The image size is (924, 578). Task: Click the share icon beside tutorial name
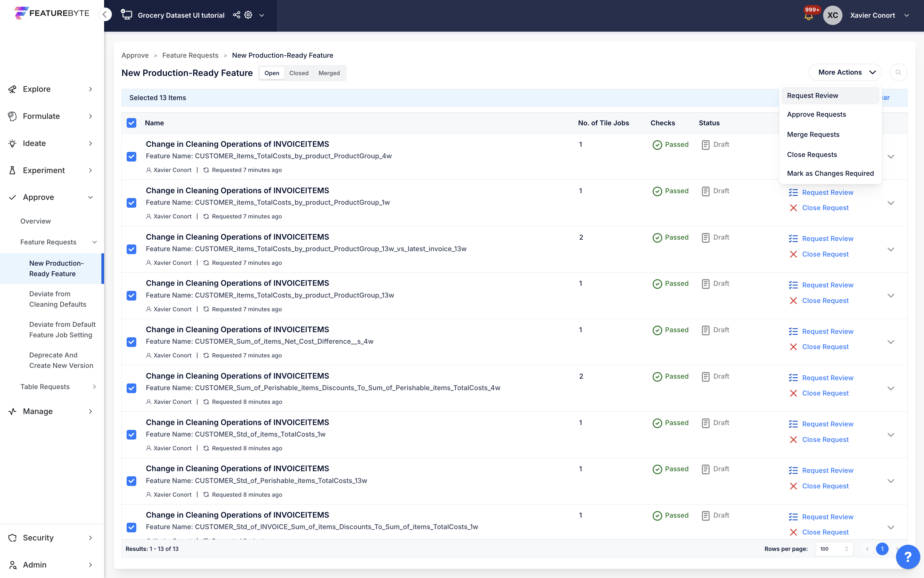[x=237, y=15]
